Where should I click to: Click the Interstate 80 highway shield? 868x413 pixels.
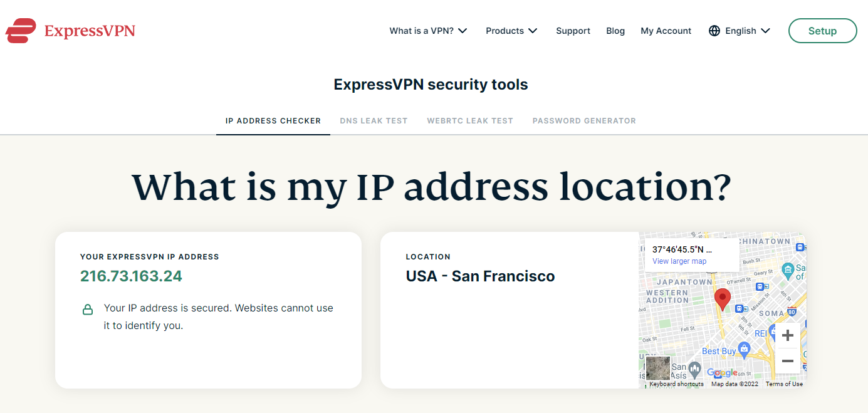(792, 311)
